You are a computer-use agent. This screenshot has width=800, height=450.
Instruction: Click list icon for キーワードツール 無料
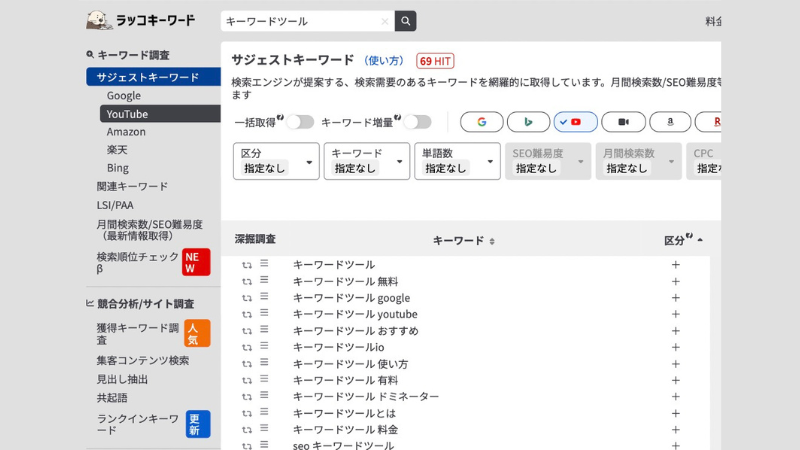point(264,280)
